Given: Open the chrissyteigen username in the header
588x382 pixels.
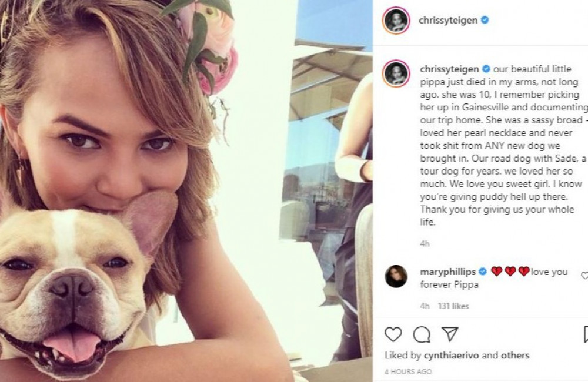Looking at the screenshot, I should click(x=447, y=21).
